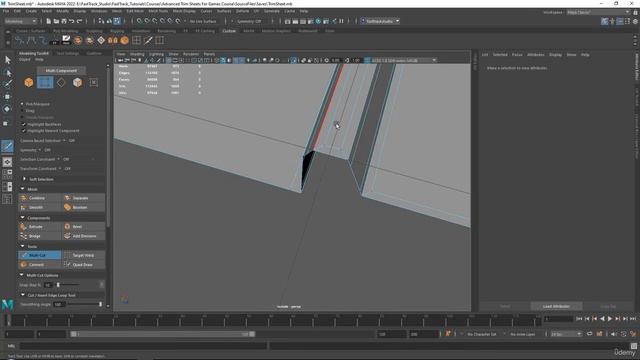Click the MEL command line input
Image resolution: width=640 pixels, height=360 pixels.
click(143, 346)
